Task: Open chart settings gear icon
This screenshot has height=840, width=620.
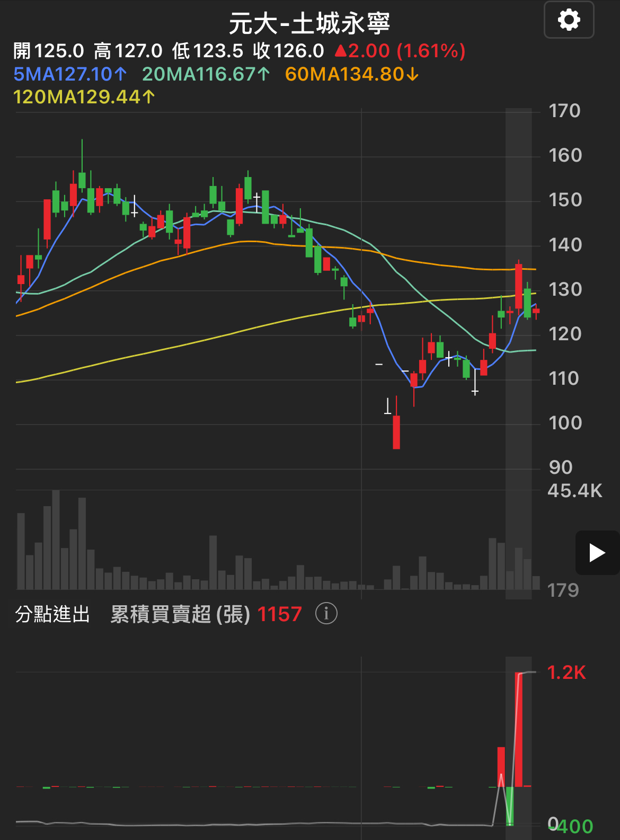Action: tap(569, 20)
